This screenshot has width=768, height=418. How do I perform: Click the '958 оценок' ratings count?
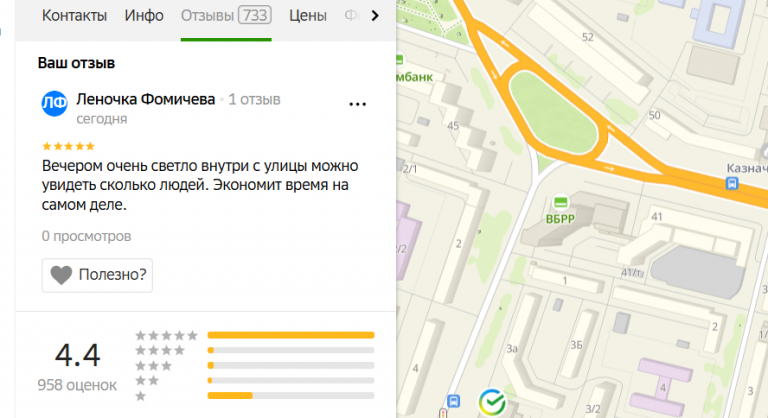77,385
